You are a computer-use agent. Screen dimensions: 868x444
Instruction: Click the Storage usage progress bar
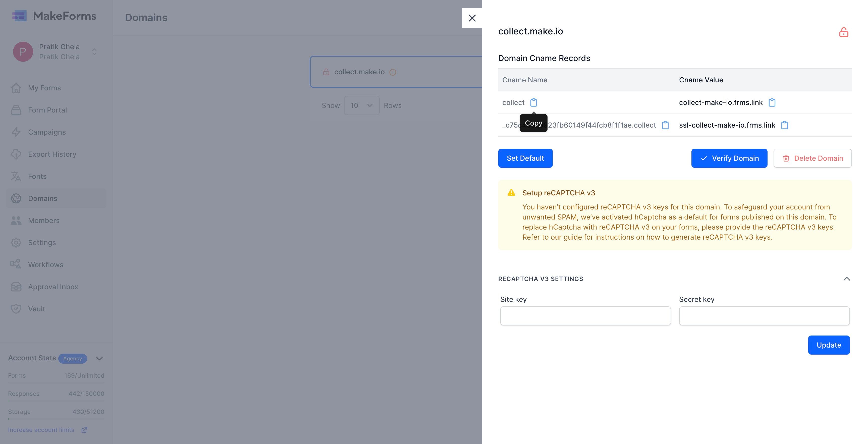pyautogui.click(x=56, y=419)
